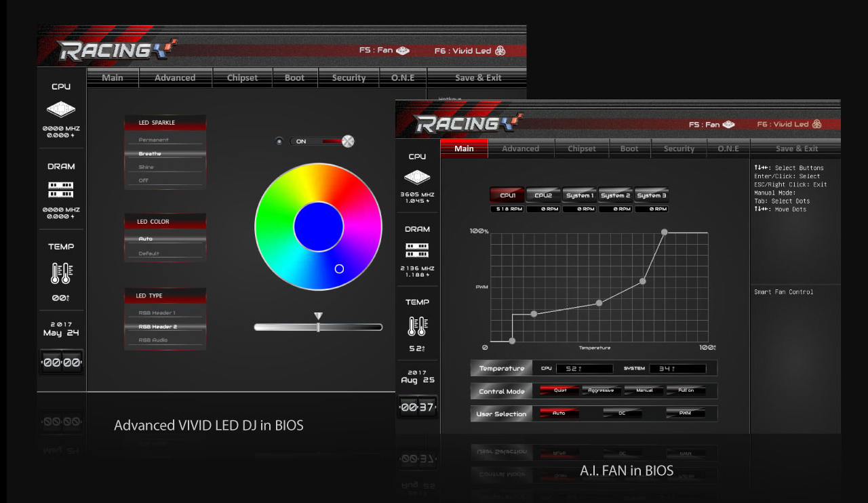This screenshot has height=503, width=868.
Task: Switch to Chipset tab in A.I. FAN window
Action: 582,148
